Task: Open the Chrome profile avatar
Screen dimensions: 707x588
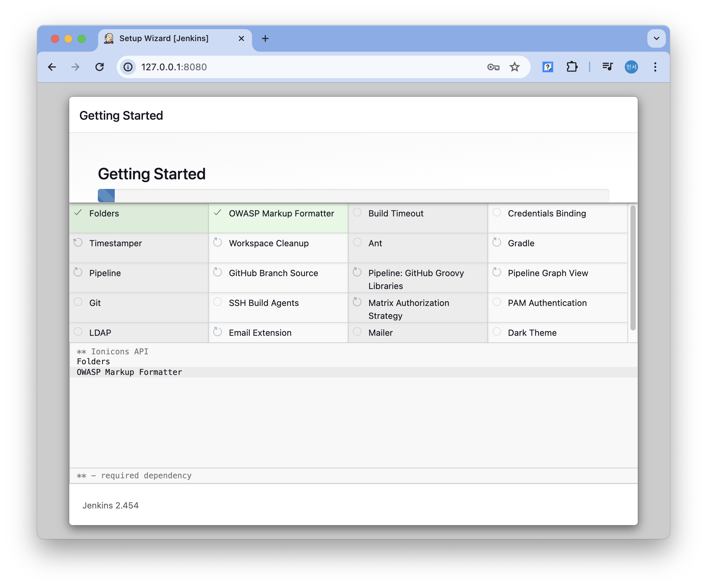Action: tap(631, 67)
